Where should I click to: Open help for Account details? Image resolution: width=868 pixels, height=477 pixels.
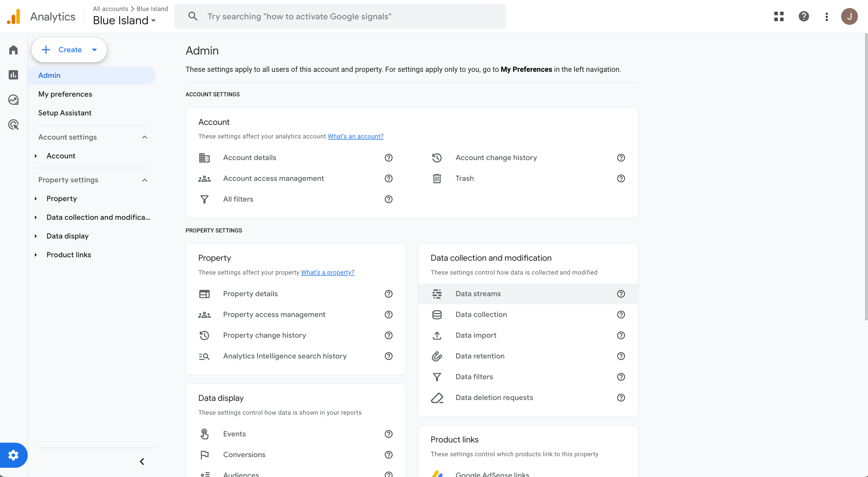tap(388, 158)
